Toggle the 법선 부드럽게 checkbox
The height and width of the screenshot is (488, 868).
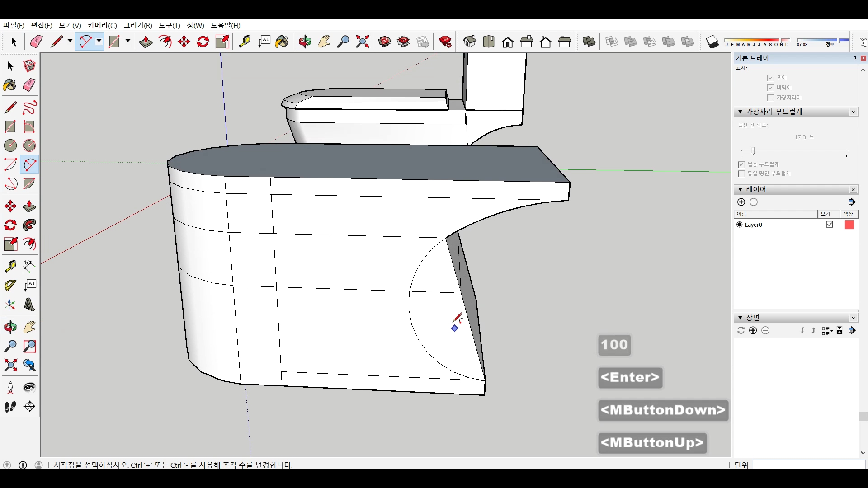(x=741, y=164)
